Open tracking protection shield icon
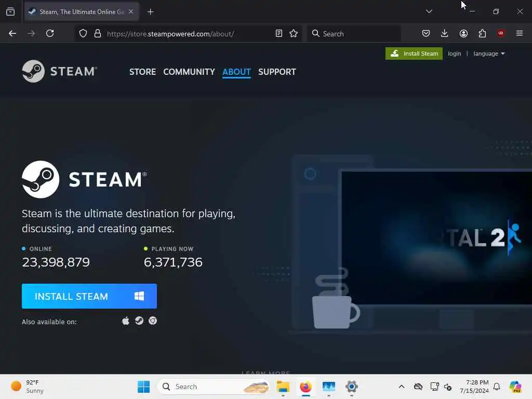This screenshot has height=399, width=532. pos(83,34)
